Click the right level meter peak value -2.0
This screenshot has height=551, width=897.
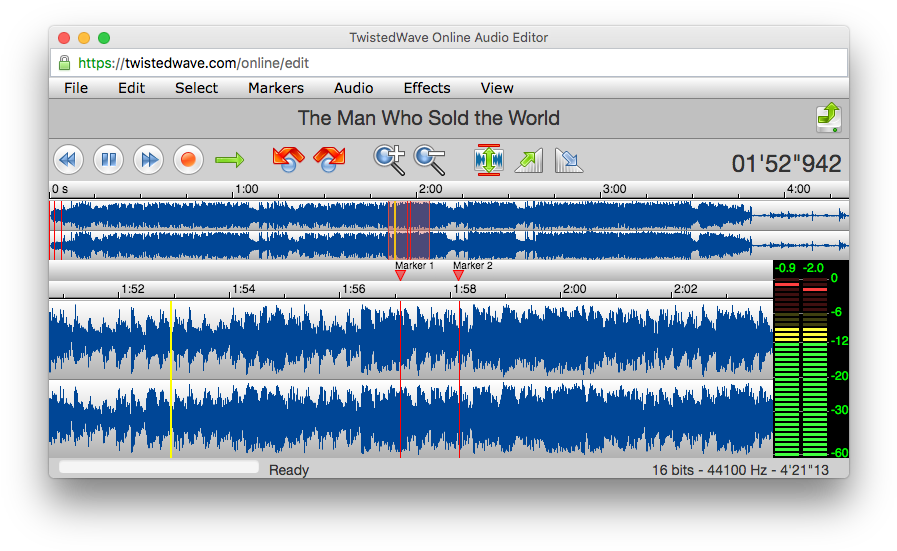pos(813,268)
